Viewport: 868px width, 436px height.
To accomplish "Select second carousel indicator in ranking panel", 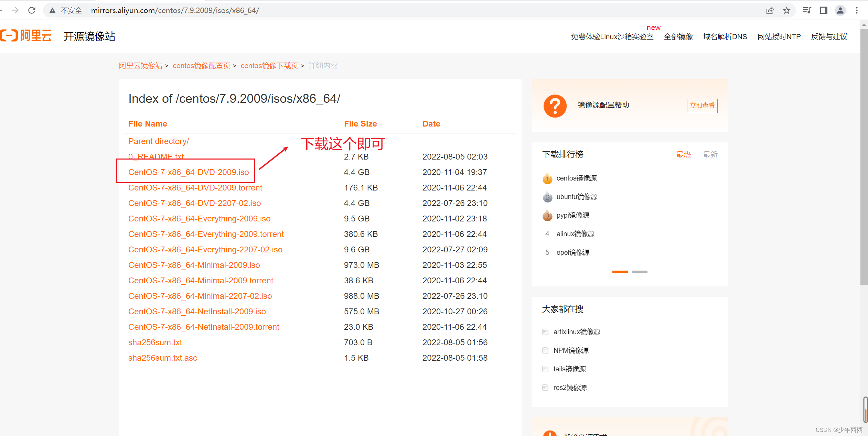I will click(640, 272).
